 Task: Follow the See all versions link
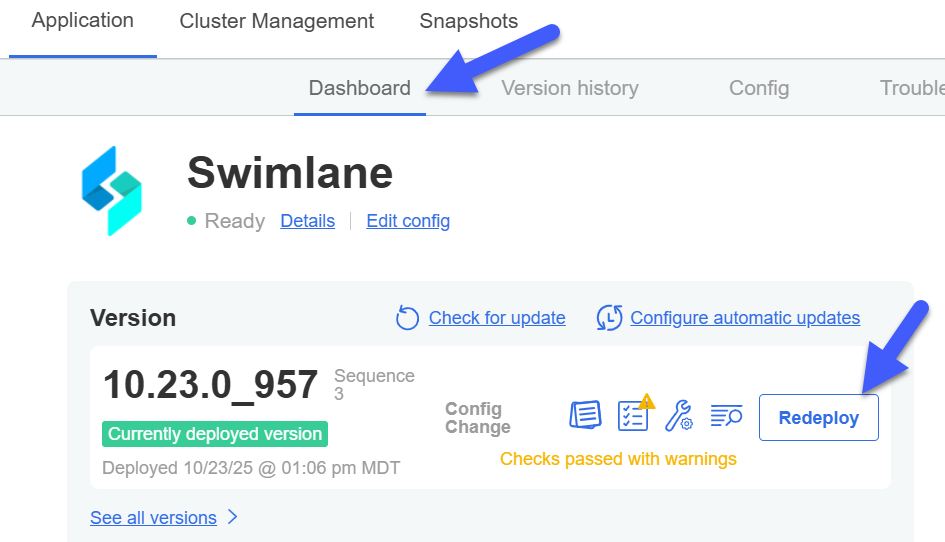click(153, 517)
